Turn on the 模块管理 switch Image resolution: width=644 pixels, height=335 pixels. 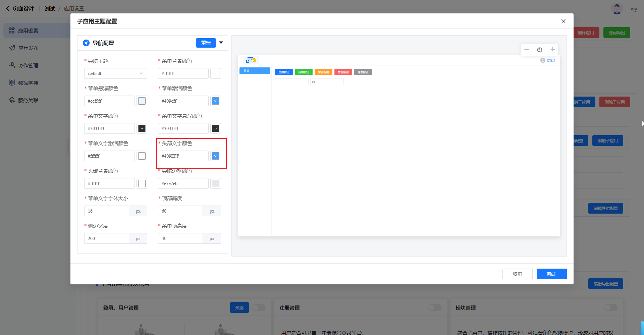[x=611, y=308]
